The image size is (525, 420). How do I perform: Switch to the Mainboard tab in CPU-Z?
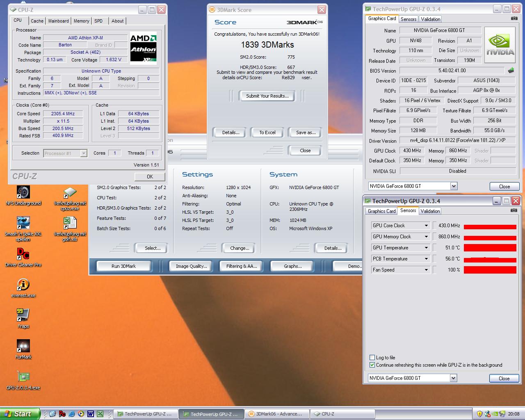click(x=59, y=21)
